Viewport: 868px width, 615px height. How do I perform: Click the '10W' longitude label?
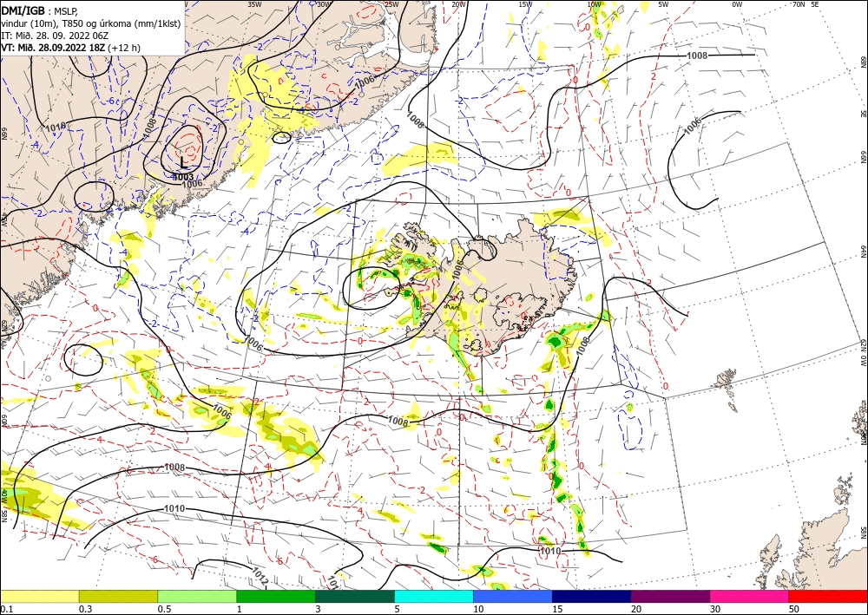coord(594,3)
